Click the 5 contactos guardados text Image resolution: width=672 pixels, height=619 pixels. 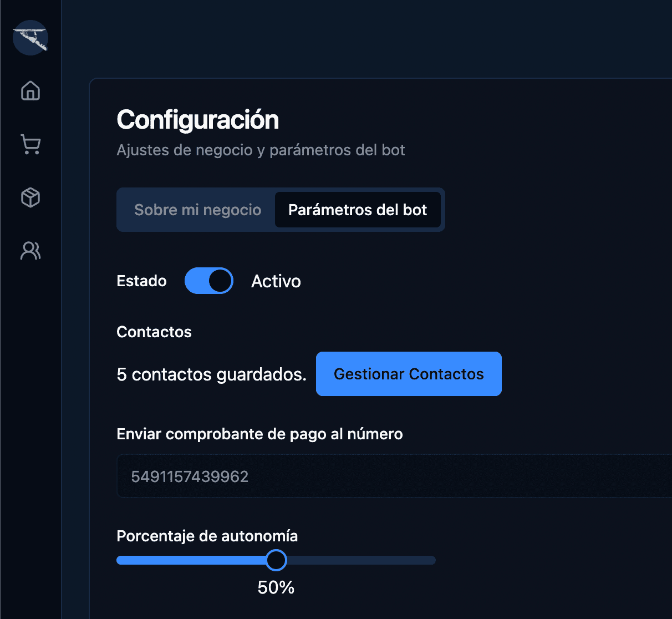tap(211, 374)
